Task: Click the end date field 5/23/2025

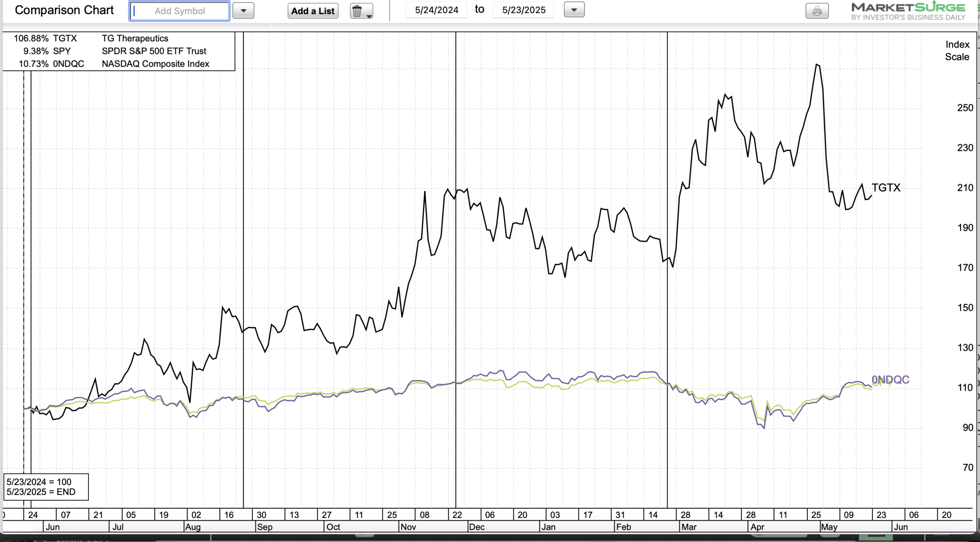Action: pos(523,10)
